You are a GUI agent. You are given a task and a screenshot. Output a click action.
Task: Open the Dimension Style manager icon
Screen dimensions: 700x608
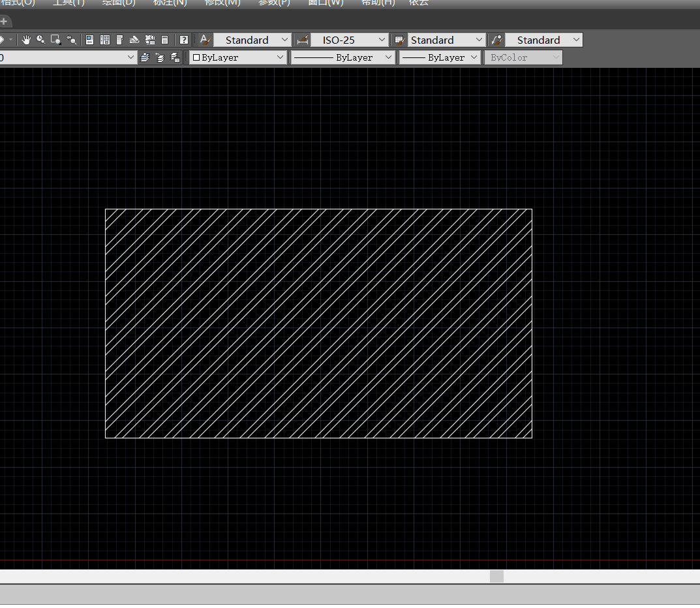(x=302, y=40)
